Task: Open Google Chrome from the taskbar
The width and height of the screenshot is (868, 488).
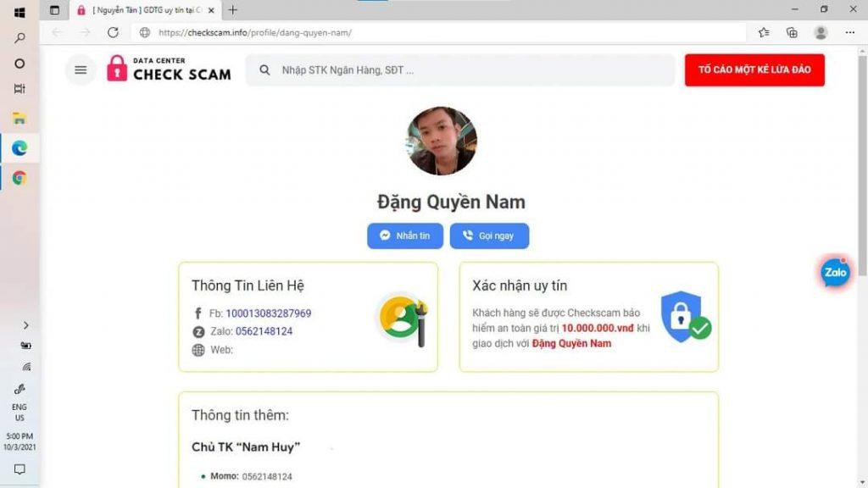Action: click(19, 178)
